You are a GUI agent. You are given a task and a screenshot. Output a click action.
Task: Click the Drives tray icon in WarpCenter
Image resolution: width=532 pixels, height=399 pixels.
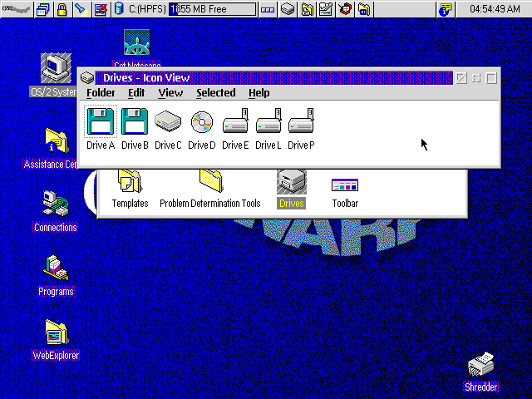[x=288, y=9]
